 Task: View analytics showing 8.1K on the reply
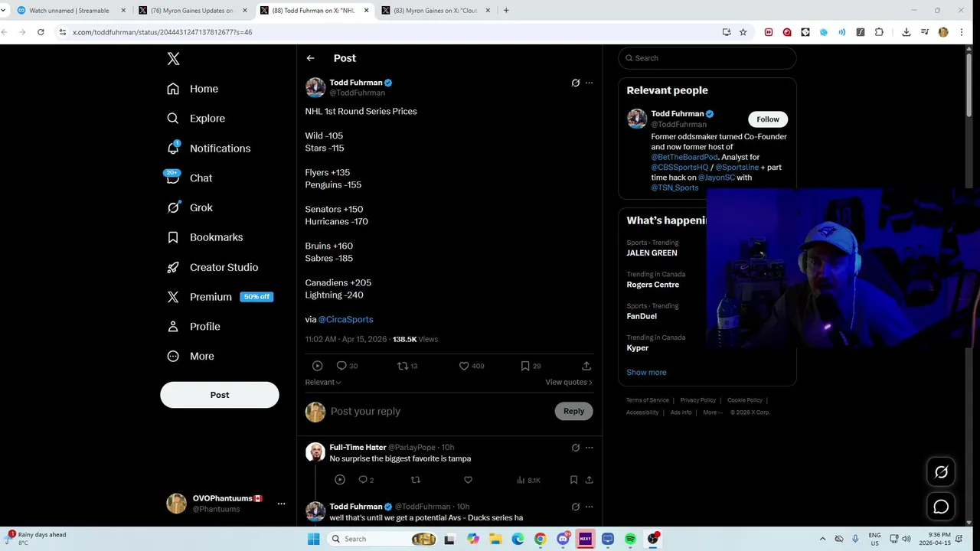(528, 480)
